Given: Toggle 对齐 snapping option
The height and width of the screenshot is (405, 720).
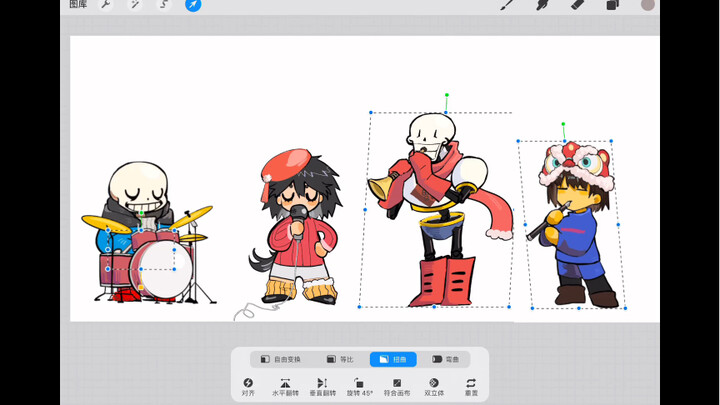Looking at the screenshot, I should 248,387.
